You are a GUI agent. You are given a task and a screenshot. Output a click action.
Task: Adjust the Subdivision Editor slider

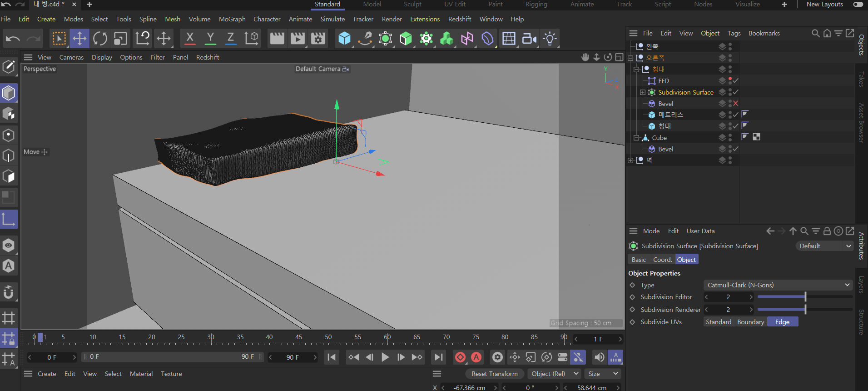[x=805, y=297]
